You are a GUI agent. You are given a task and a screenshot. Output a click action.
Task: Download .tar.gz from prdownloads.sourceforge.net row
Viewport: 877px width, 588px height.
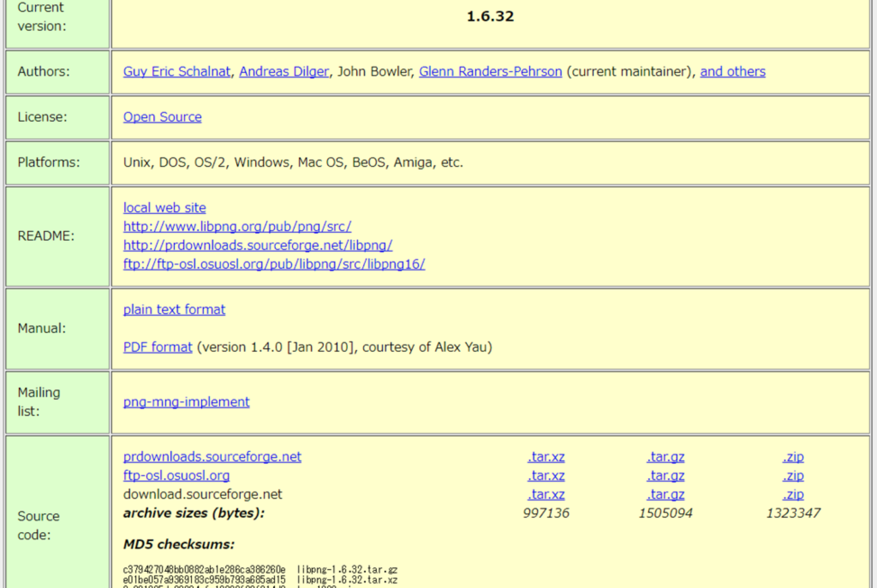coord(665,457)
